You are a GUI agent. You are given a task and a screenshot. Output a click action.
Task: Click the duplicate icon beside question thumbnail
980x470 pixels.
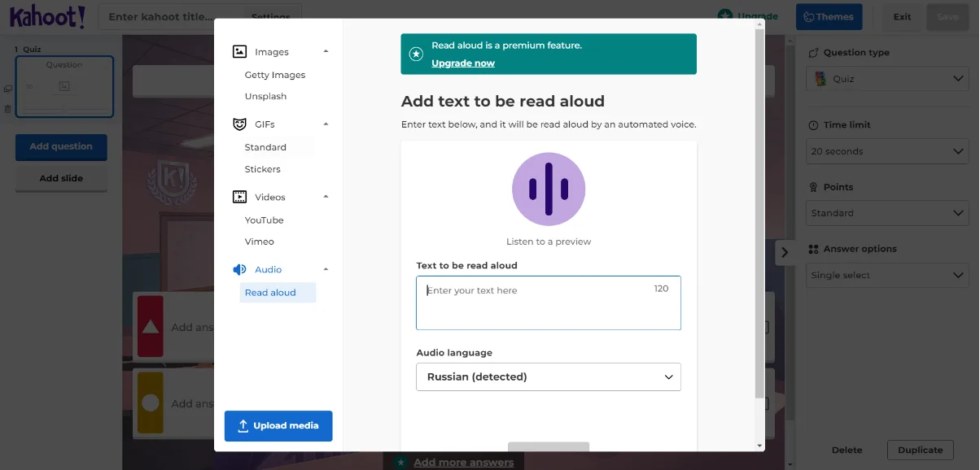pos(7,89)
